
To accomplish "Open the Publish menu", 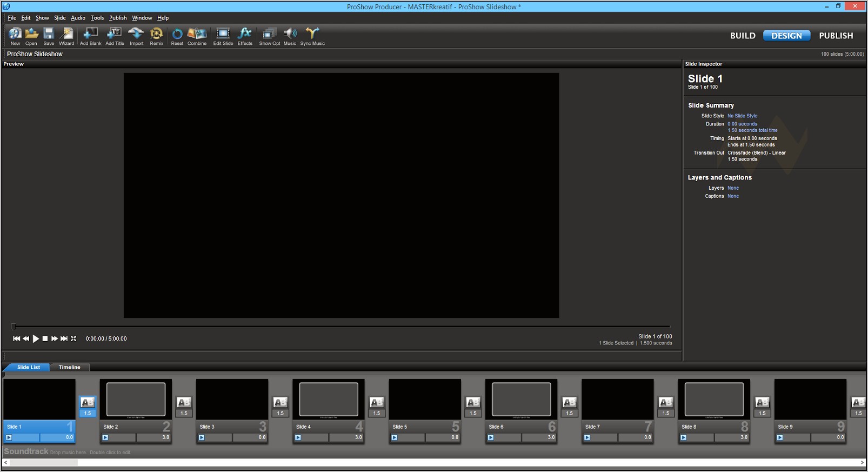I will pos(118,18).
